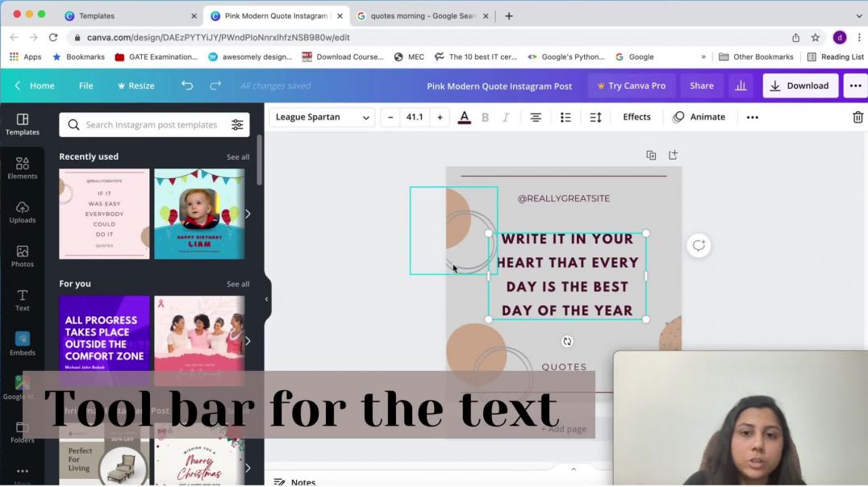Click the font size value 41.1
This screenshot has height=487, width=868.
[415, 118]
